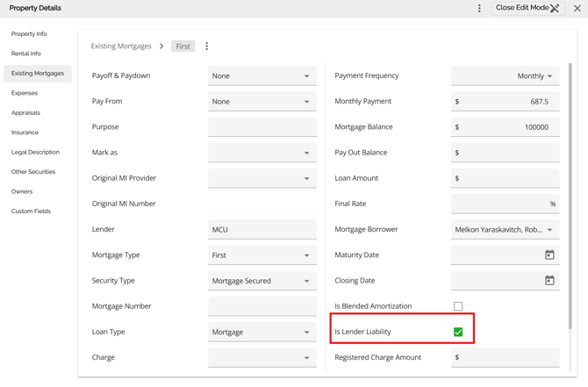The height and width of the screenshot is (387, 588).
Task: Click the First mortgage breadcrumb chip
Action: point(183,47)
